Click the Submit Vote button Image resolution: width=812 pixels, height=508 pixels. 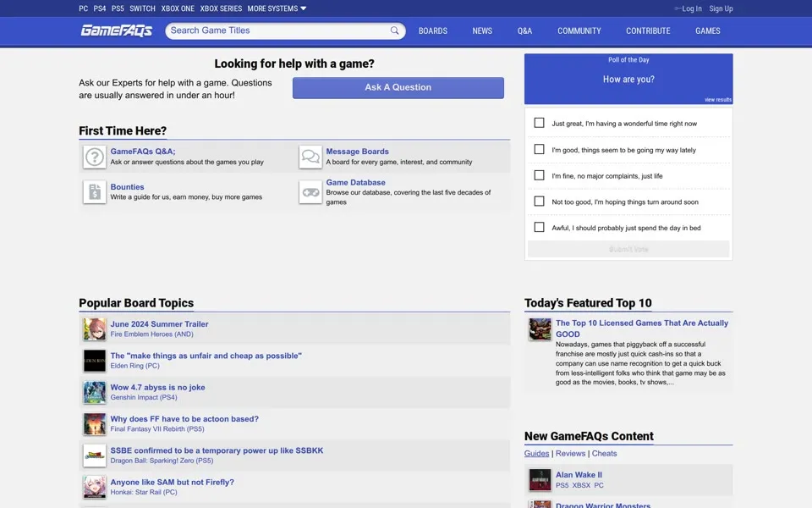pyautogui.click(x=628, y=249)
